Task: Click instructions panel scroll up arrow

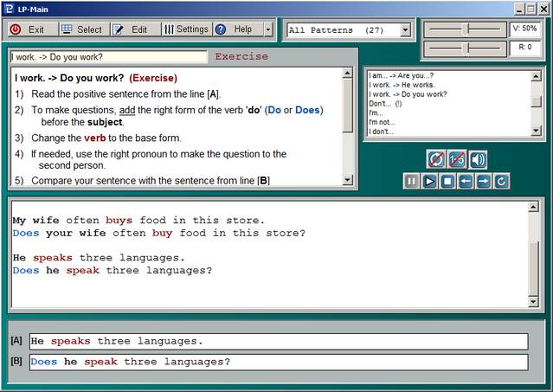Action: [347, 73]
